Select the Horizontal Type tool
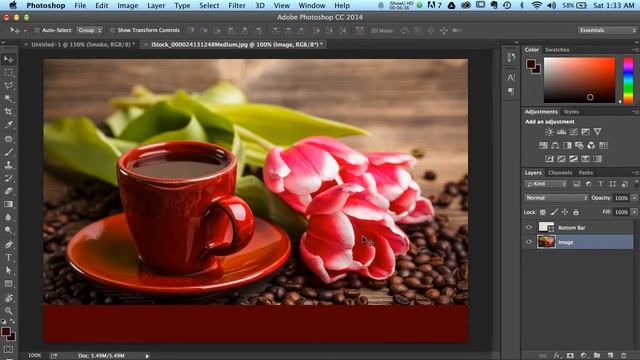 (x=8, y=257)
